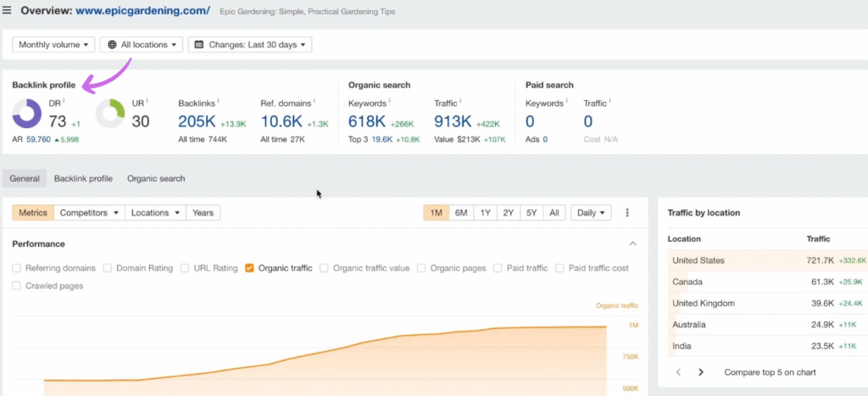Enable the Crawled pages checkbox

(x=18, y=286)
